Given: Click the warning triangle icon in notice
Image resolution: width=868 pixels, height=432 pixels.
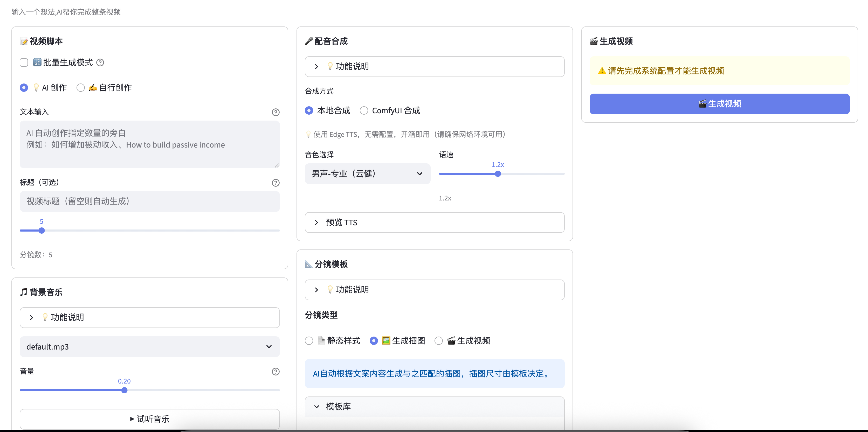Looking at the screenshot, I should coord(602,71).
